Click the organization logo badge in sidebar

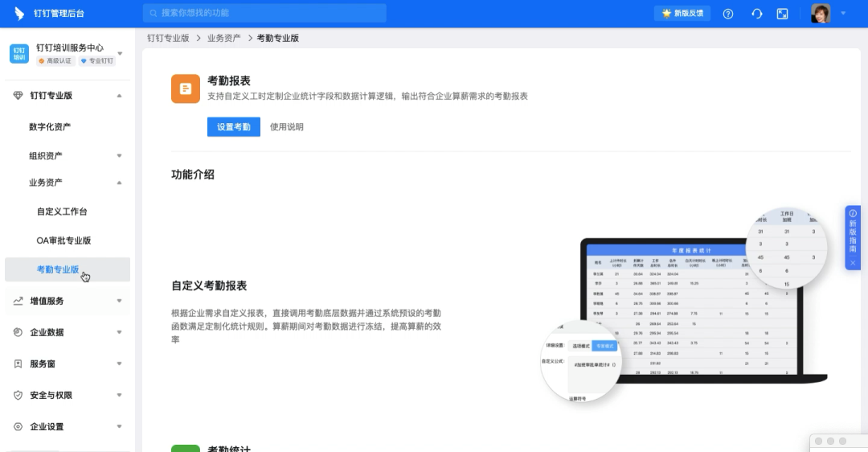coord(18,54)
